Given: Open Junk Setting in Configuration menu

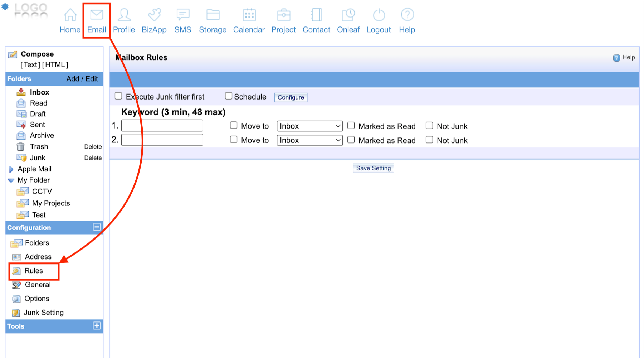Looking at the screenshot, I should coord(44,313).
